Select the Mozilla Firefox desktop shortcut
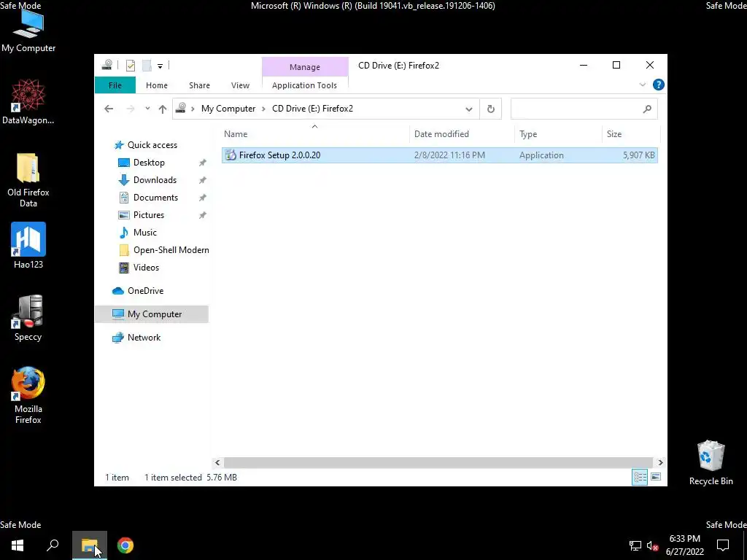747x560 pixels. coord(28,395)
